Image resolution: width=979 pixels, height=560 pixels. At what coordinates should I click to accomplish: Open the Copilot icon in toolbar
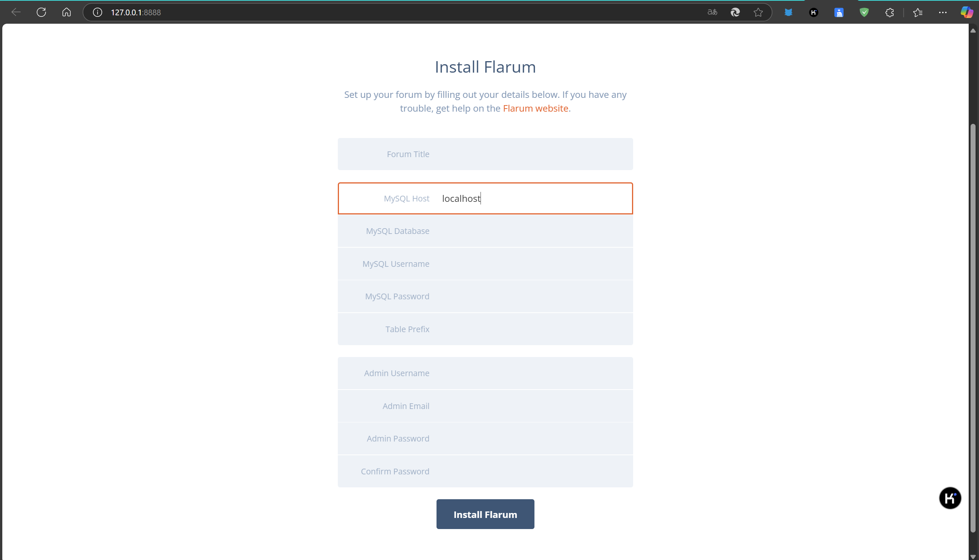[966, 12]
